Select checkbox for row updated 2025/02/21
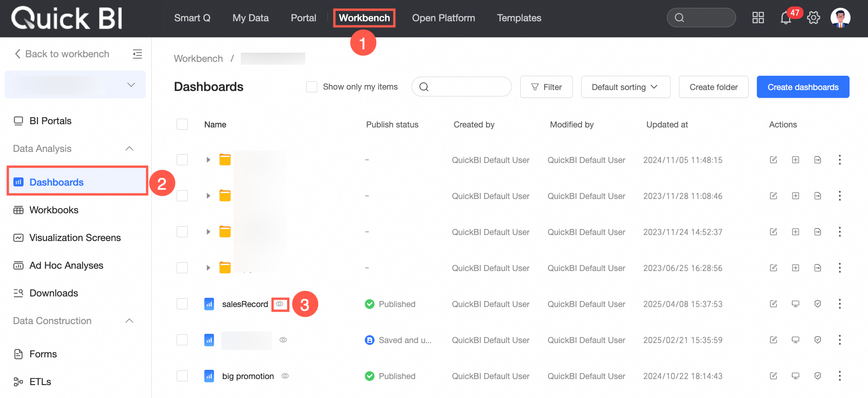Viewport: 868px width, 398px height. tap(182, 340)
